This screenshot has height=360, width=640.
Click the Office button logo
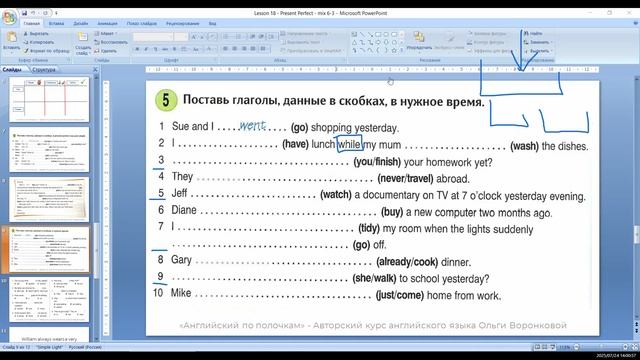pos(9,18)
